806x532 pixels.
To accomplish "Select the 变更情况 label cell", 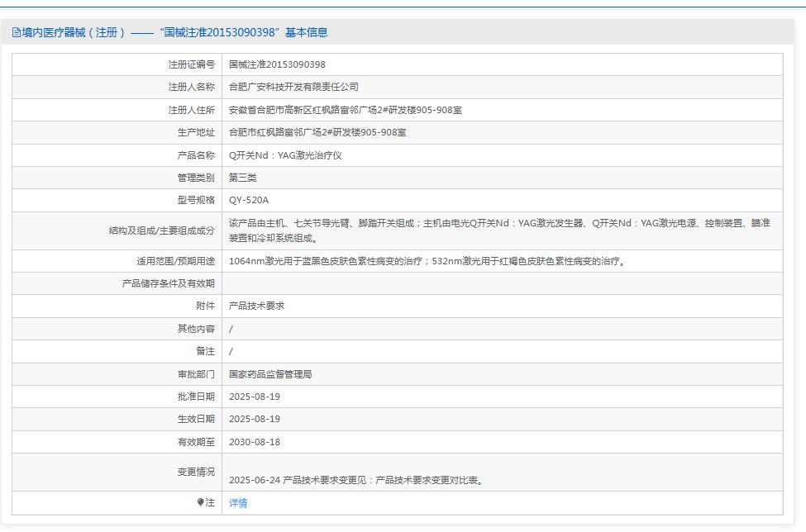I will (117, 472).
